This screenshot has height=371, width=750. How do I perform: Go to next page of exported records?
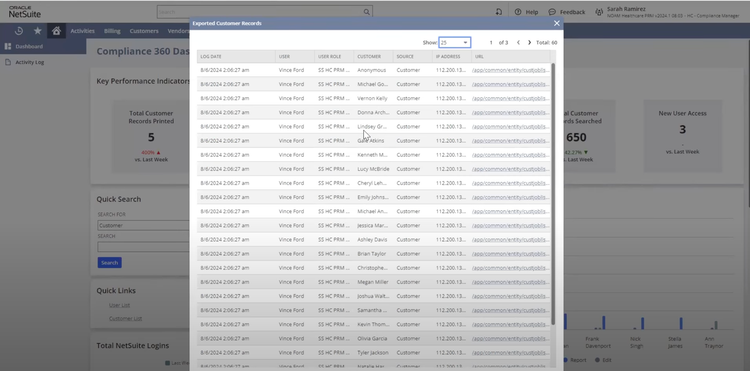(529, 43)
